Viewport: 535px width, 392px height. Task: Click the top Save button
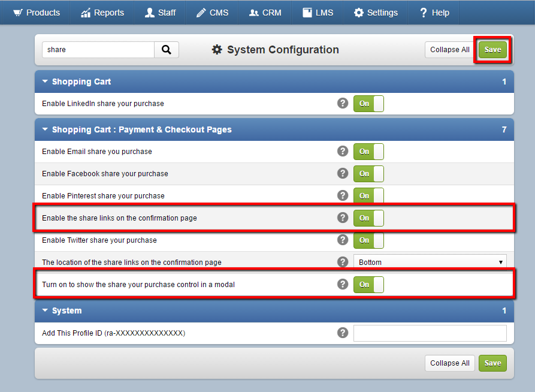492,50
